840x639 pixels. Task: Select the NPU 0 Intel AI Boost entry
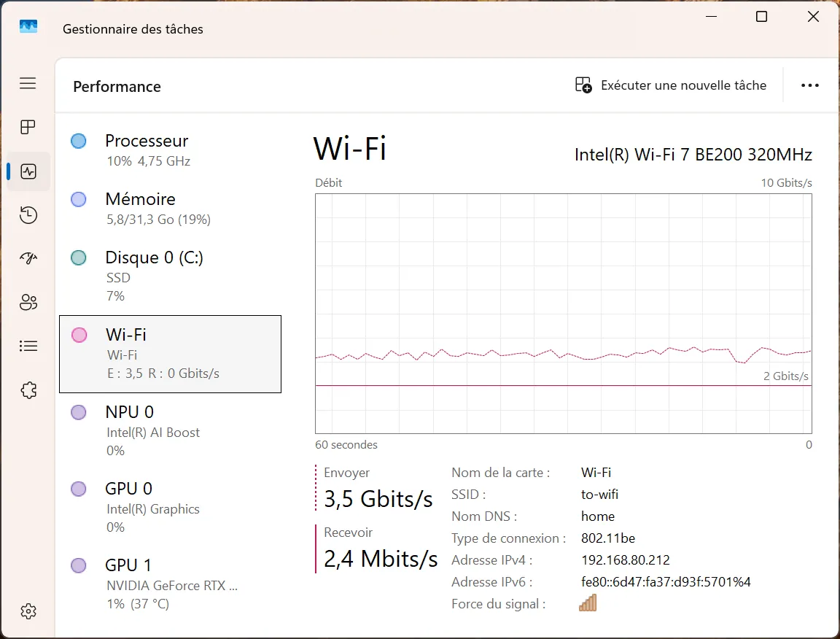pos(170,431)
